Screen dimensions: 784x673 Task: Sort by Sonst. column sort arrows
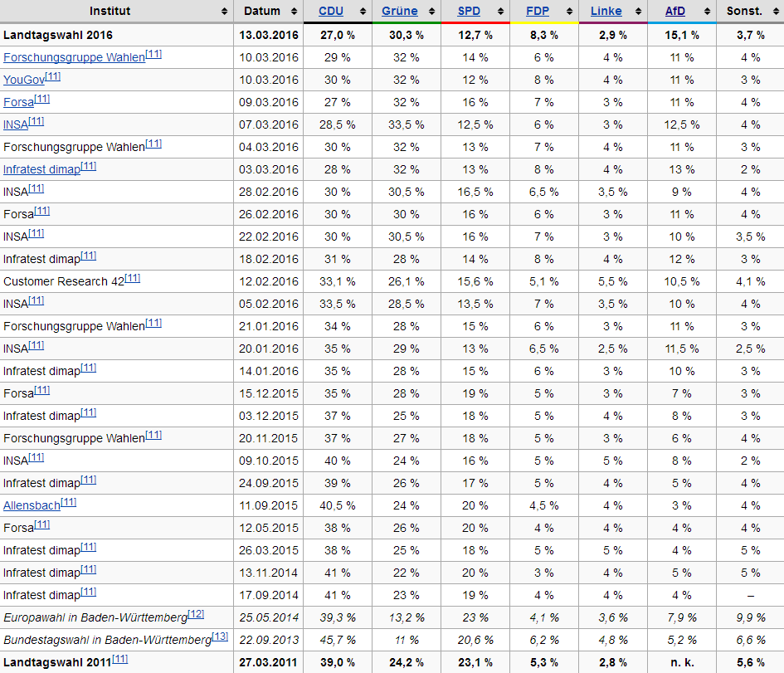(776, 12)
